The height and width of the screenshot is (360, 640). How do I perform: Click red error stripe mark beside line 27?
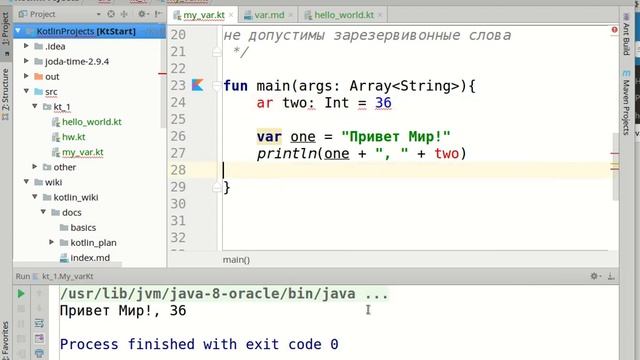click(614, 153)
